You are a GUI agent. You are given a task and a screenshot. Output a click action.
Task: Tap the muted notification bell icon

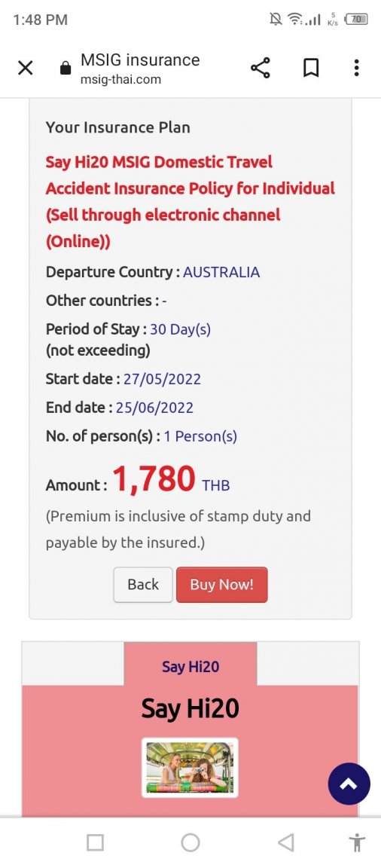point(276,20)
